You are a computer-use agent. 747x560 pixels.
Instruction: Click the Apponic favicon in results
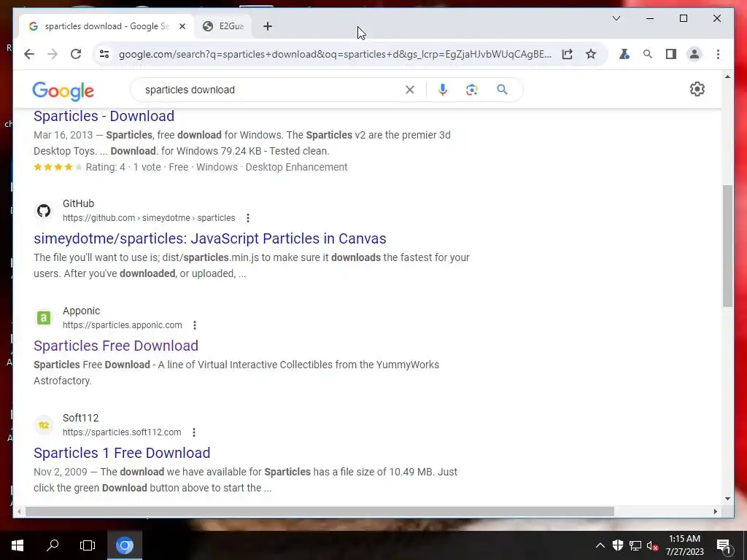pos(44,318)
